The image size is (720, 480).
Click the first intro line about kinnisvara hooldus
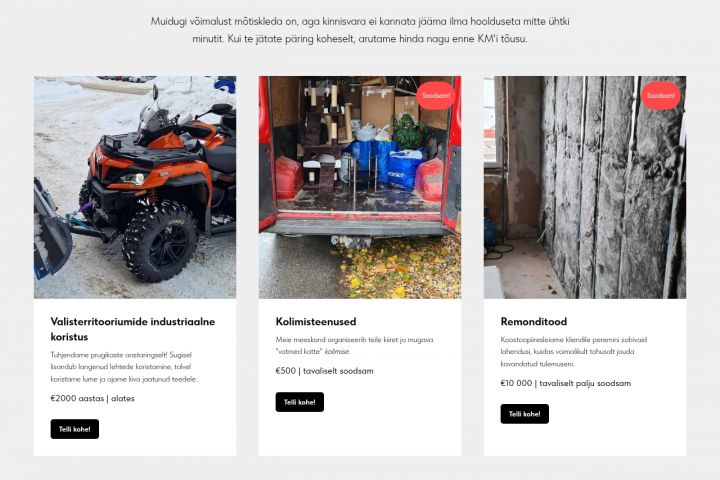(x=360, y=21)
